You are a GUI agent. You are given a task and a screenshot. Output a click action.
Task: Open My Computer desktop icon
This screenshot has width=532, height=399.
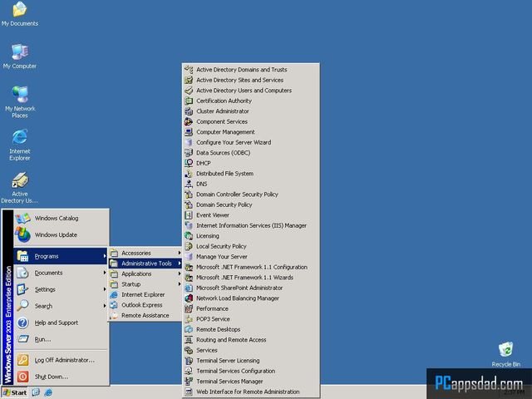coord(20,57)
